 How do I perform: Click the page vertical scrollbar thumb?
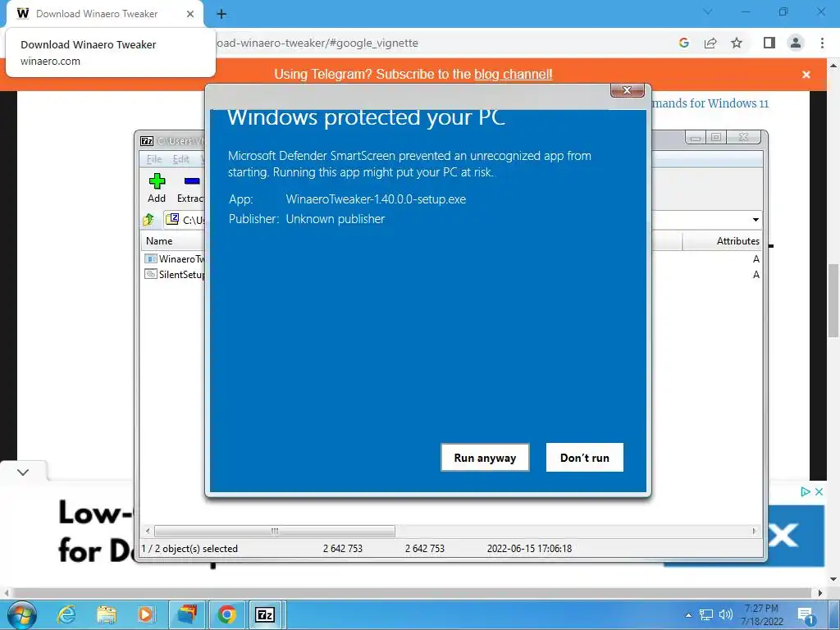(x=833, y=301)
